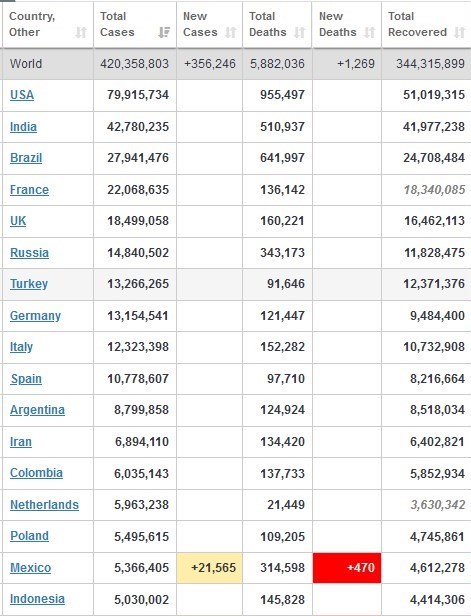
Task: Visit the UK country link
Action: pyautogui.click(x=18, y=221)
